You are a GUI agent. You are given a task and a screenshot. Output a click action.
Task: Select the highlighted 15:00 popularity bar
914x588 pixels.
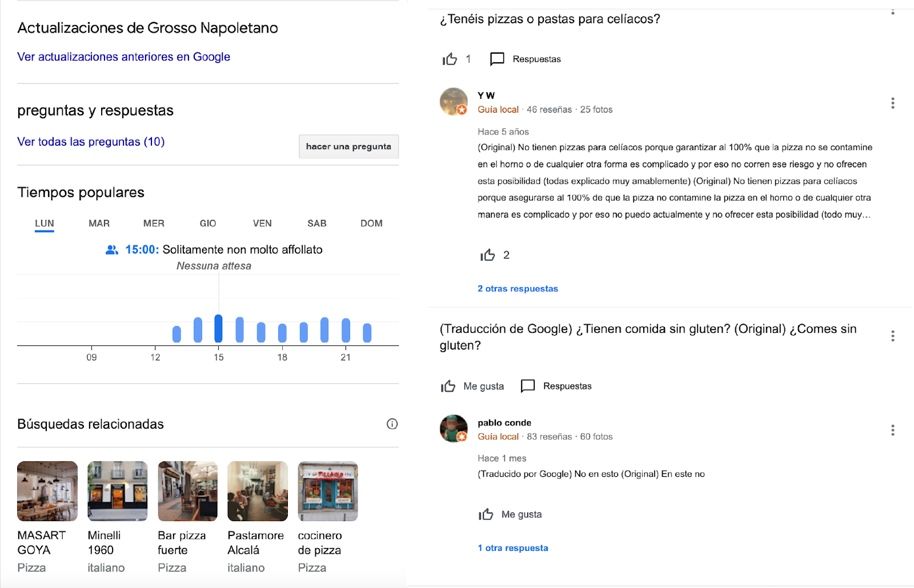(218, 329)
